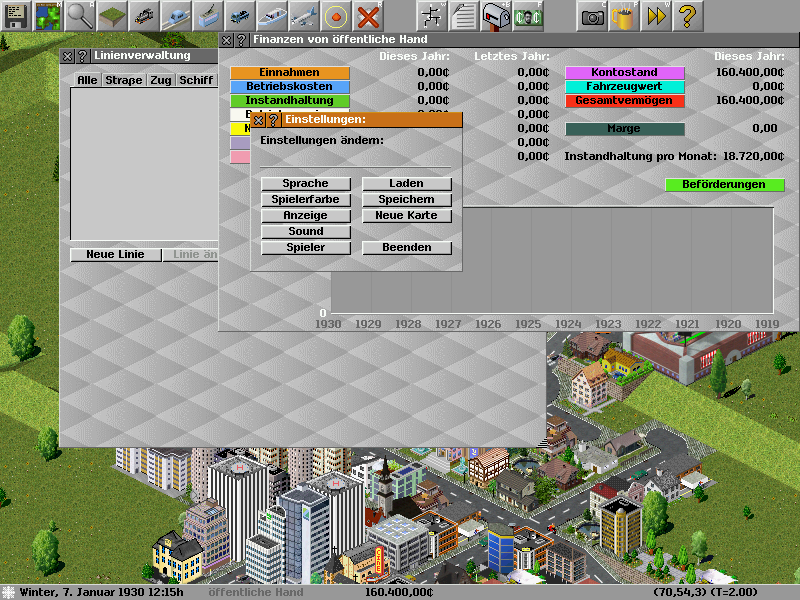Click the green Beförderungen button
The width and height of the screenshot is (800, 600).
pyautogui.click(x=724, y=185)
